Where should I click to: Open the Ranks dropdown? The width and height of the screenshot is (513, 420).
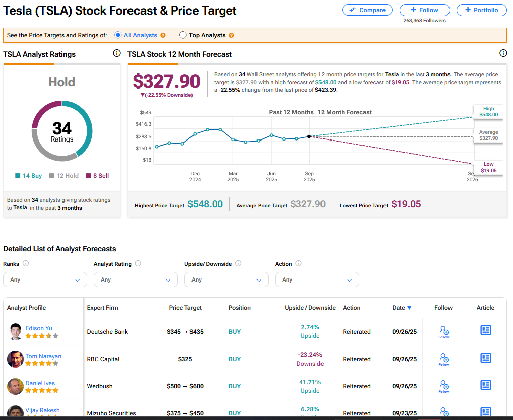coord(45,279)
